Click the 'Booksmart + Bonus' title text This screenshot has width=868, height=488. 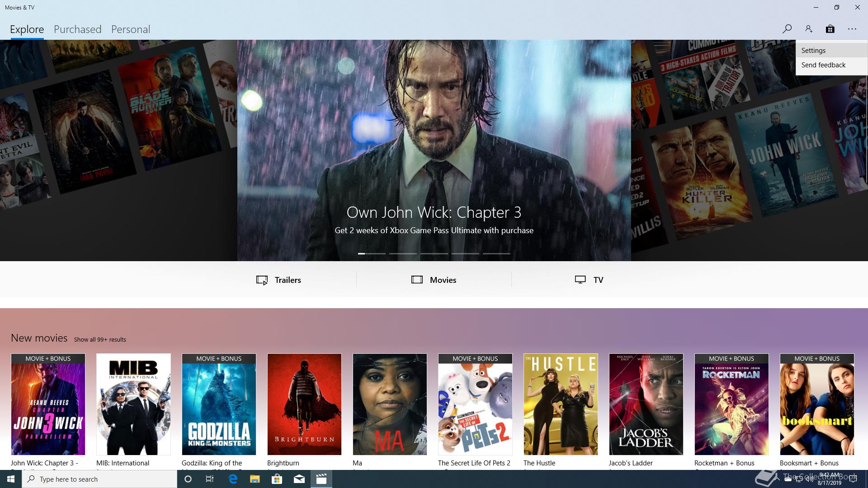coord(809,463)
